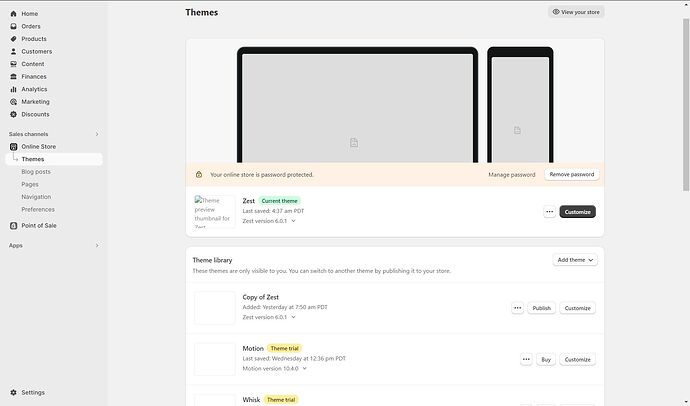This screenshot has height=406, width=690.
Task: Click Manage password link
Action: [512, 175]
